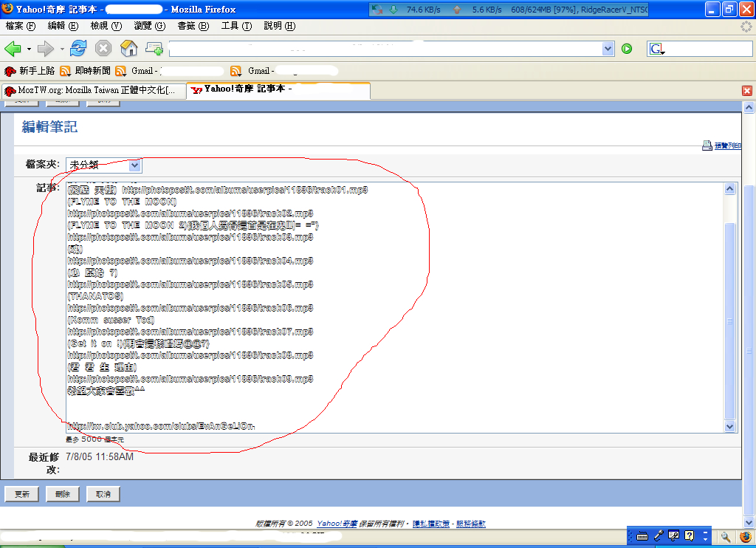Screen dimensions: 756x548
Task: Open the 預覽列印 print preview link
Action: pyautogui.click(x=727, y=145)
